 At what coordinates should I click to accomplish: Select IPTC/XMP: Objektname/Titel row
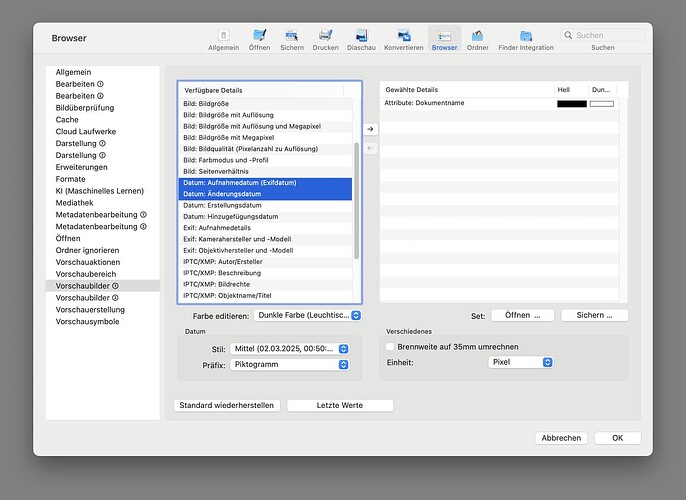265,296
